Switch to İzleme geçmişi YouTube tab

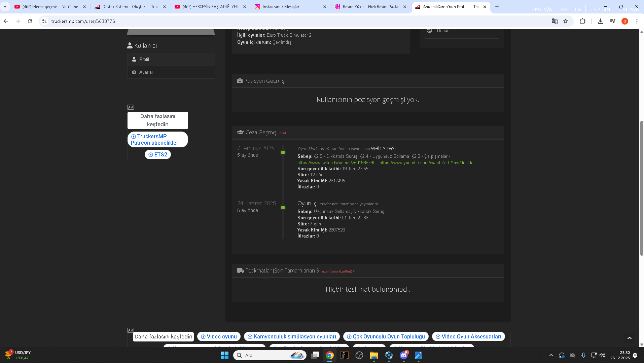point(50,7)
